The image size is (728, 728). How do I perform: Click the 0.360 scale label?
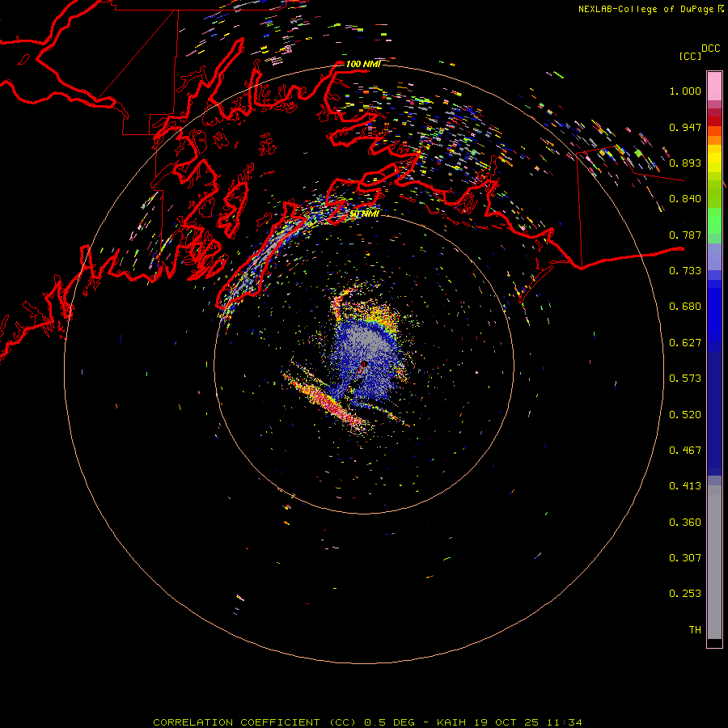coord(685,523)
